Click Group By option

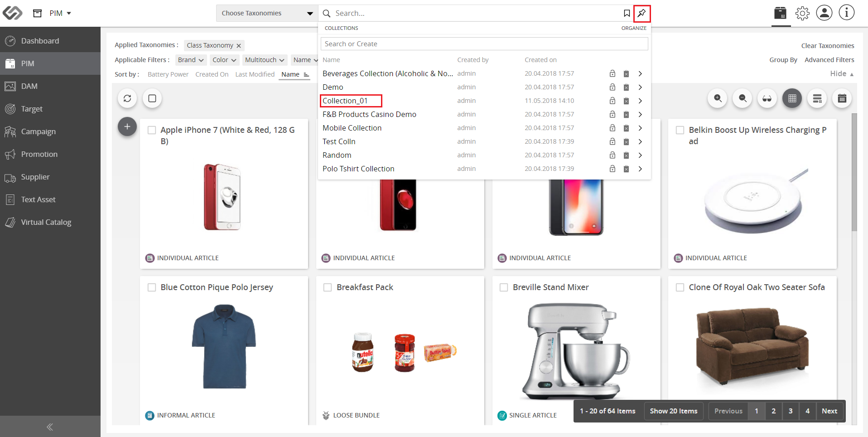click(x=783, y=60)
